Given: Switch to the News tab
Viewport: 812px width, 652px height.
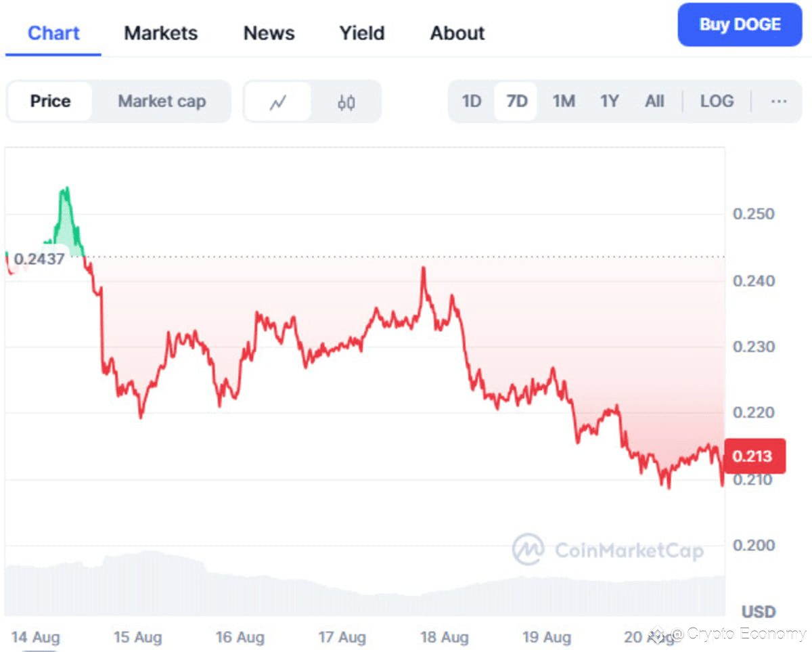Looking at the screenshot, I should (269, 33).
